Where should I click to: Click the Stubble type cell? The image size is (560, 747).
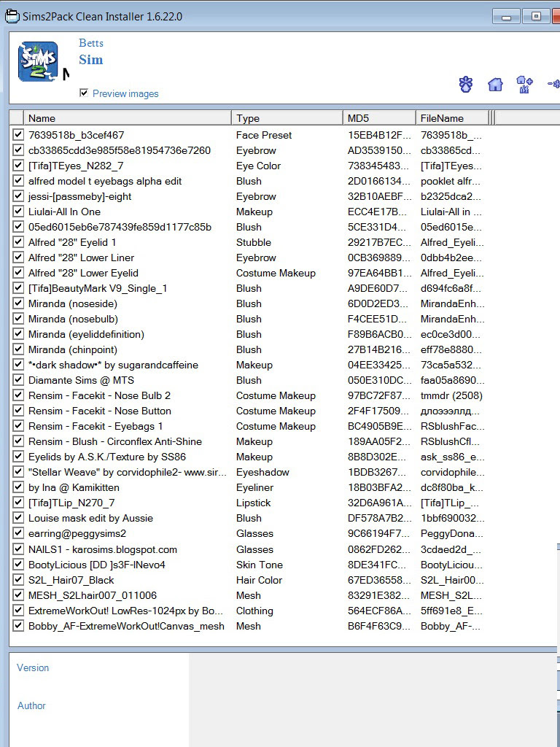point(253,242)
